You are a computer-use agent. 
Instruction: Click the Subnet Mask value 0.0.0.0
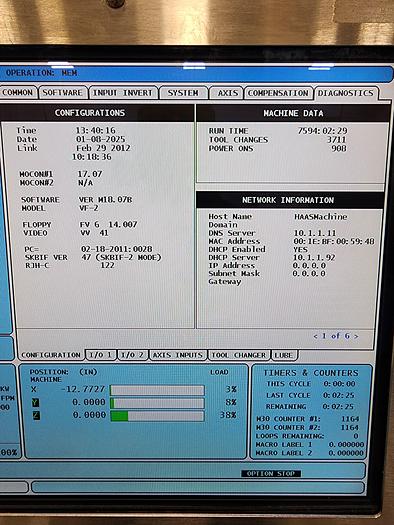pyautogui.click(x=309, y=274)
